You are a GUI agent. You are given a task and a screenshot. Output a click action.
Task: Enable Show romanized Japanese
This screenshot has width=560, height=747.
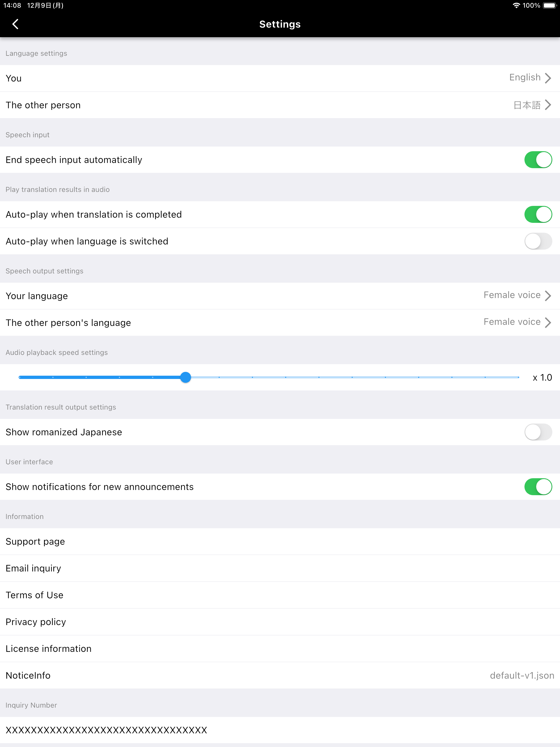[538, 432]
